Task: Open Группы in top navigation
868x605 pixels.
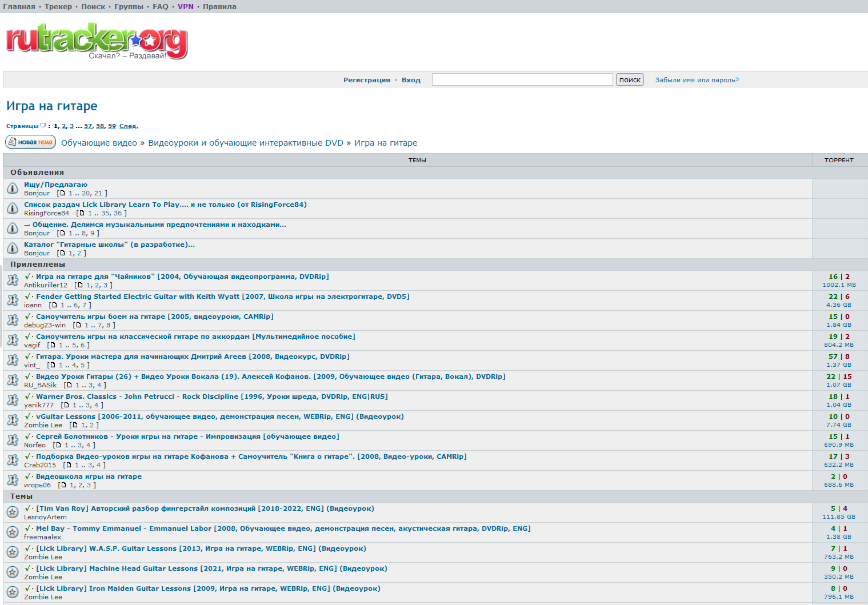Action: [x=129, y=7]
